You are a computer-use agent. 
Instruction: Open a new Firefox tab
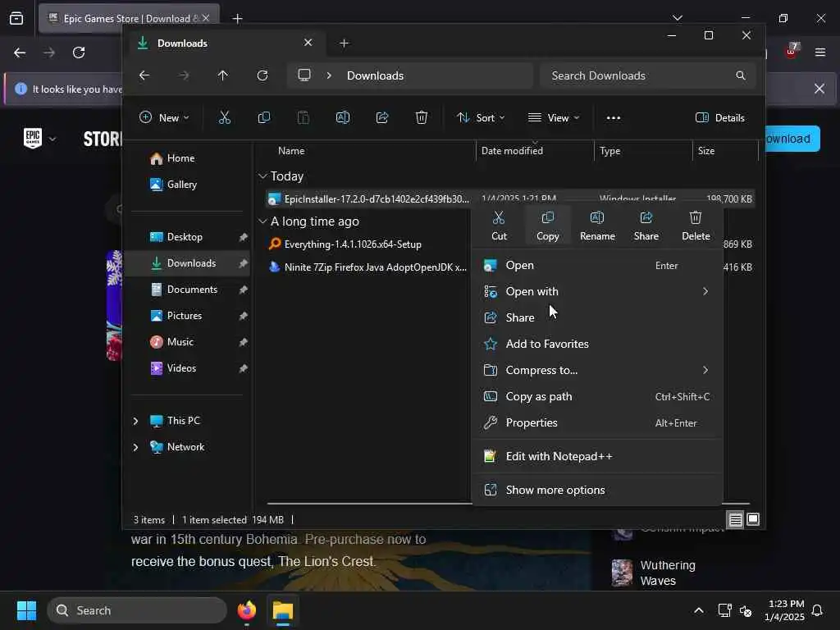(x=237, y=19)
